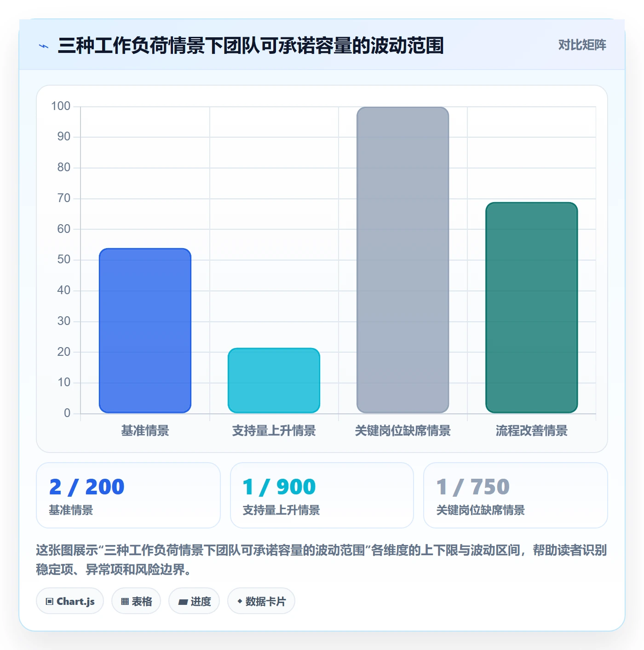Click the y-axis value 50

click(64, 260)
